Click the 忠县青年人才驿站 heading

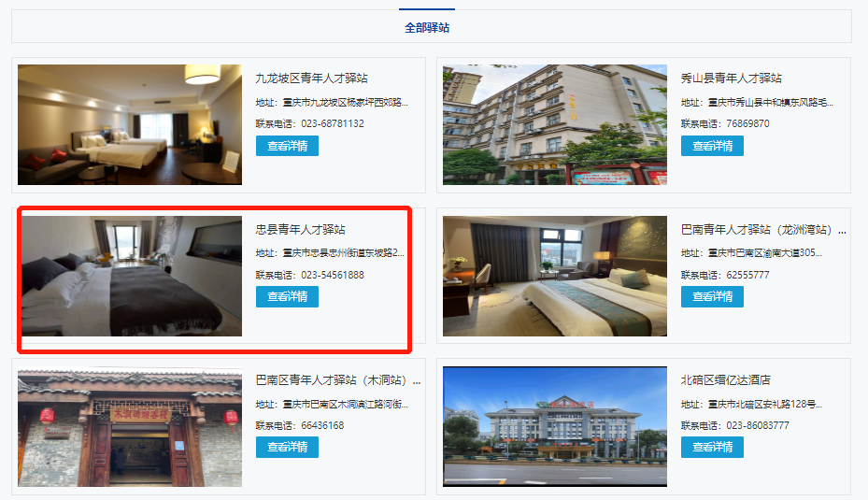301,229
